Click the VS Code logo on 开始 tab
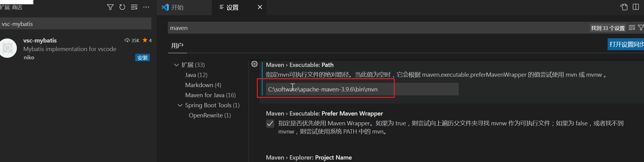 click(x=165, y=7)
